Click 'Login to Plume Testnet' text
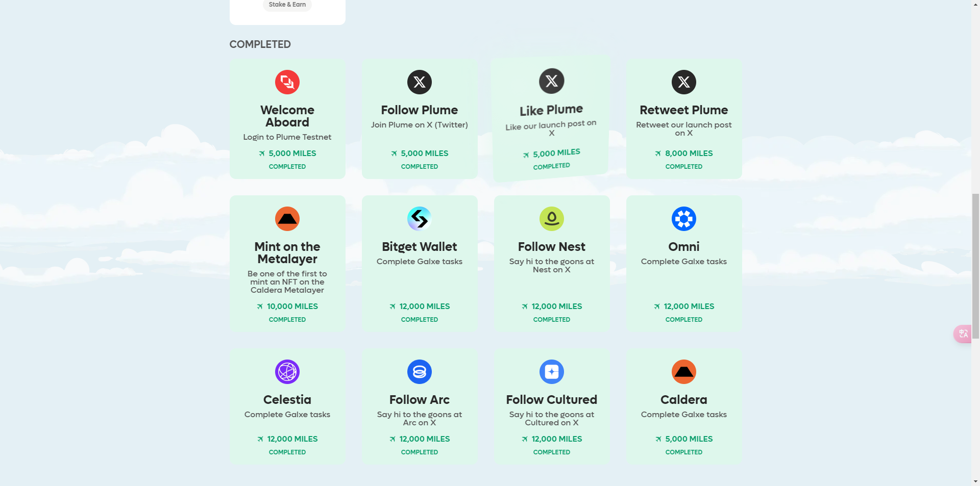Screen dimensions: 980x486 pyautogui.click(x=287, y=137)
